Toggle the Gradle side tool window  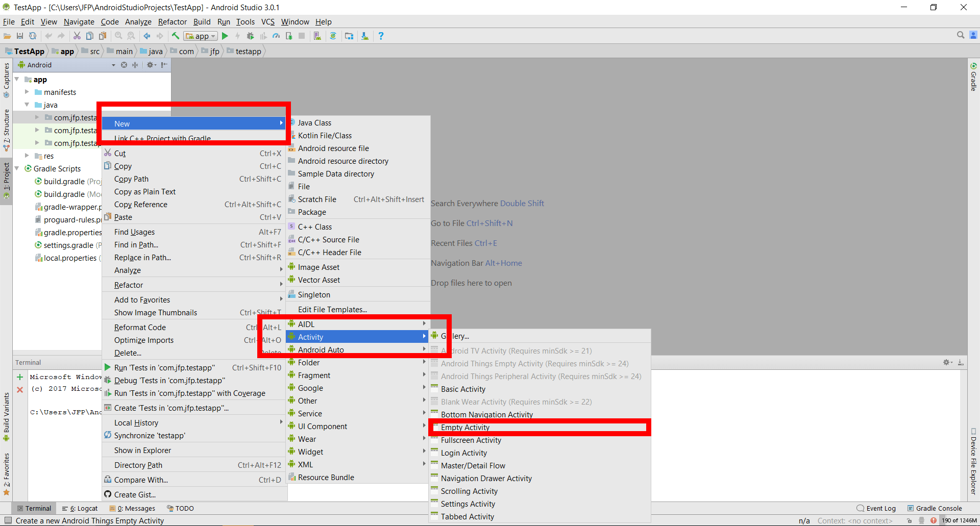click(973, 77)
